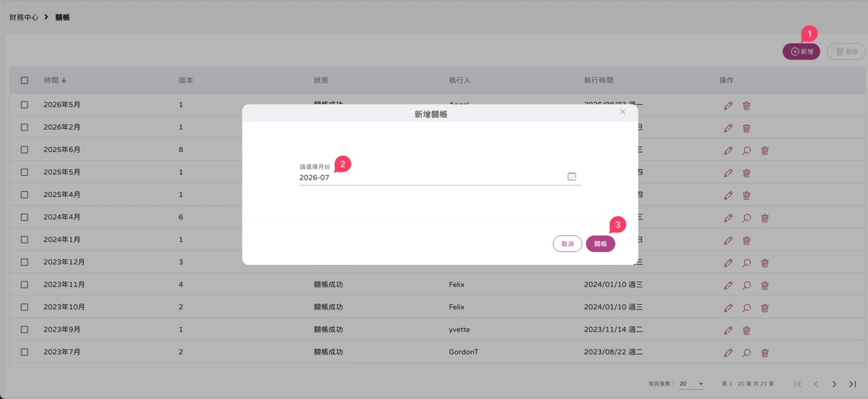The width and height of the screenshot is (868, 399).
Task: Check the 2026年2月 row checkbox
Action: 25,127
